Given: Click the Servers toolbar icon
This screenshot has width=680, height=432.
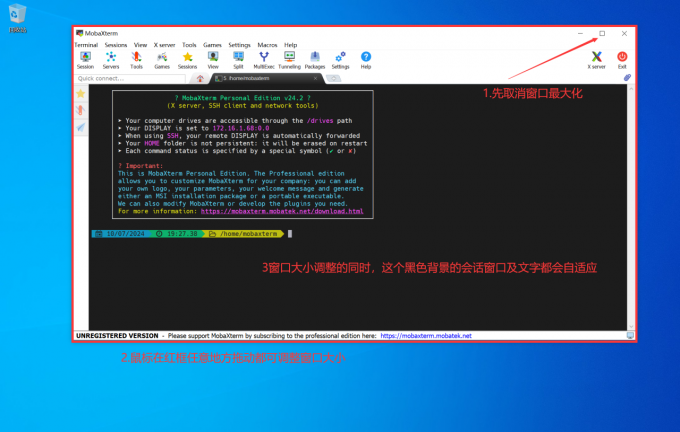Looking at the screenshot, I should coord(111,60).
